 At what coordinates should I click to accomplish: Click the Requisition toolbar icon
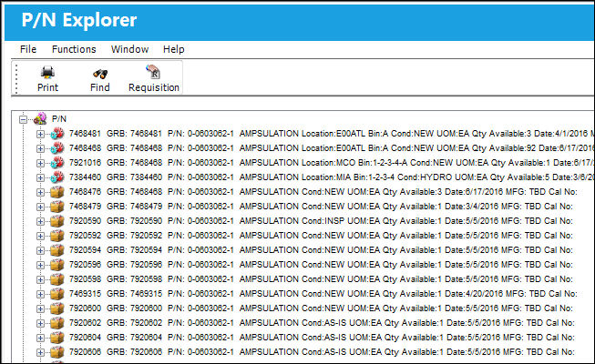pos(153,72)
